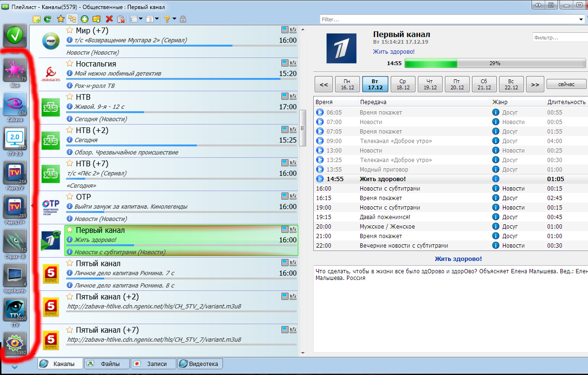588x375 pixels.
Task: Open the Мое playlist source
Action: click(15, 71)
